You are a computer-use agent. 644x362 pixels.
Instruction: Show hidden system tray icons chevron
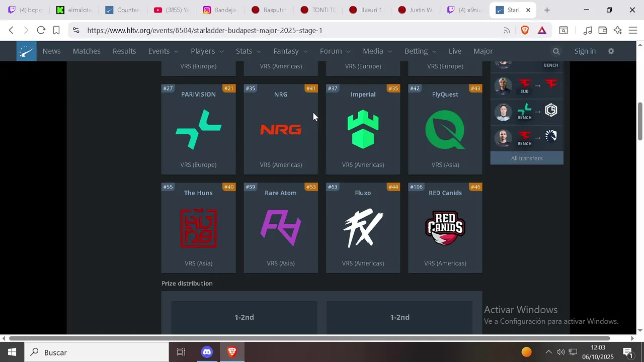pos(548,352)
